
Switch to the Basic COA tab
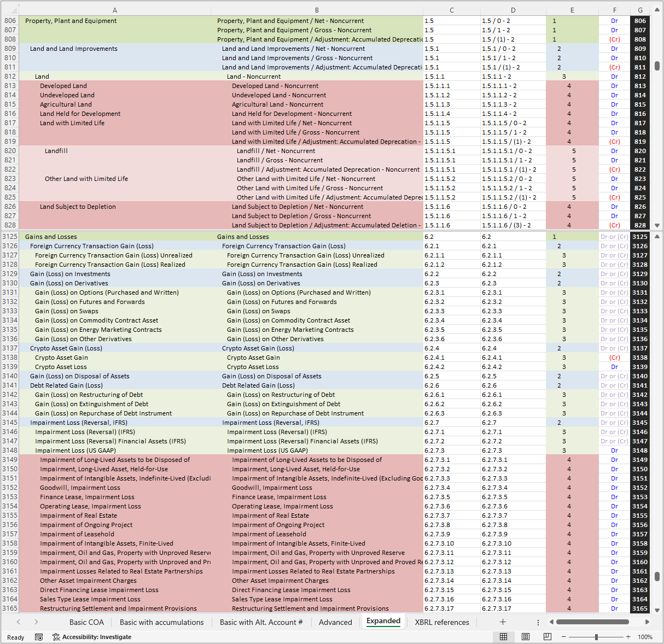coord(86,622)
